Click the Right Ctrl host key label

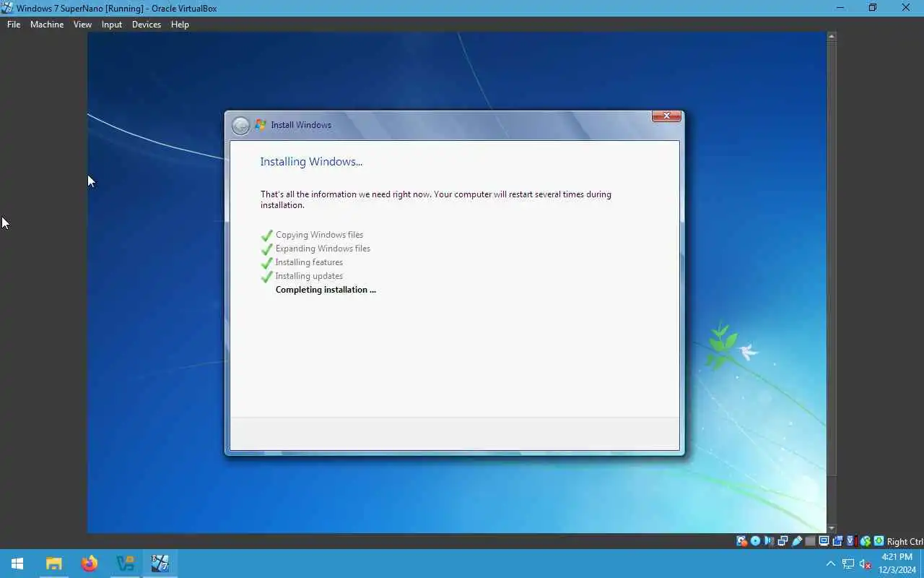905,541
